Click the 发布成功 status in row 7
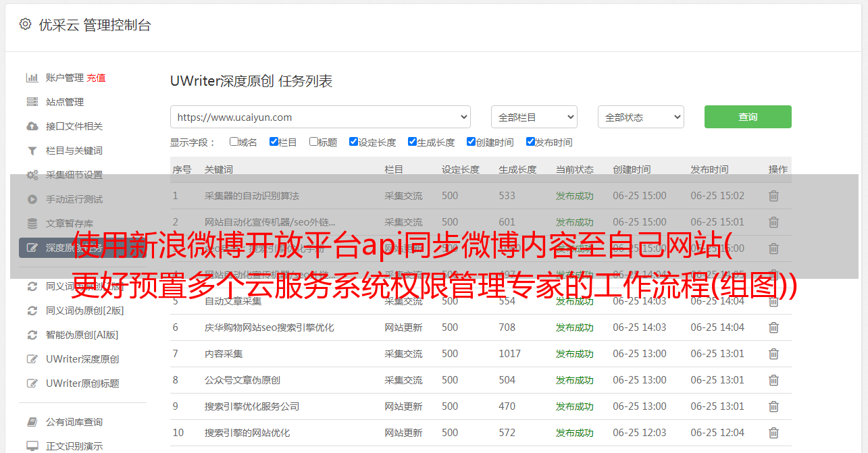 (x=575, y=354)
